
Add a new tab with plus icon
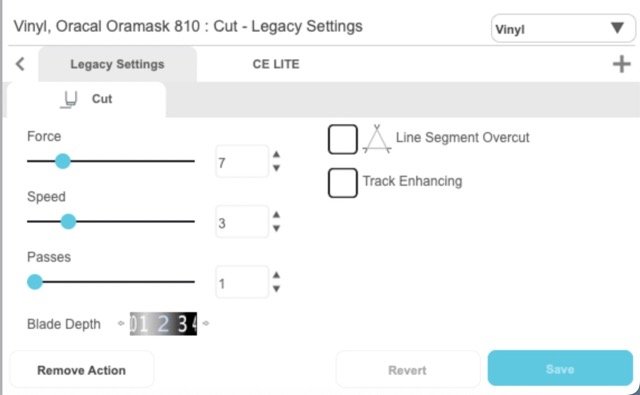coord(622,64)
